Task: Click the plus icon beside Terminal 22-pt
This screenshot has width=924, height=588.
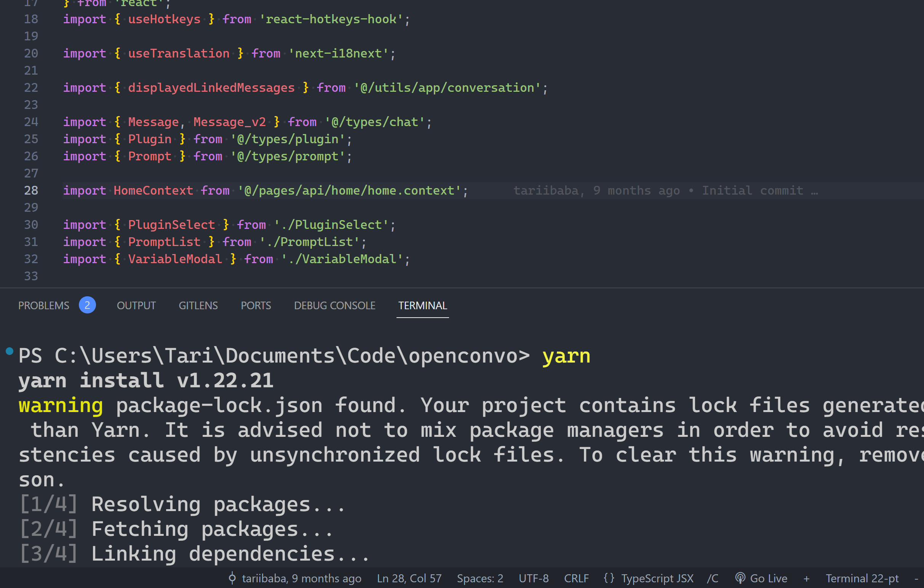Action: pyautogui.click(x=807, y=578)
